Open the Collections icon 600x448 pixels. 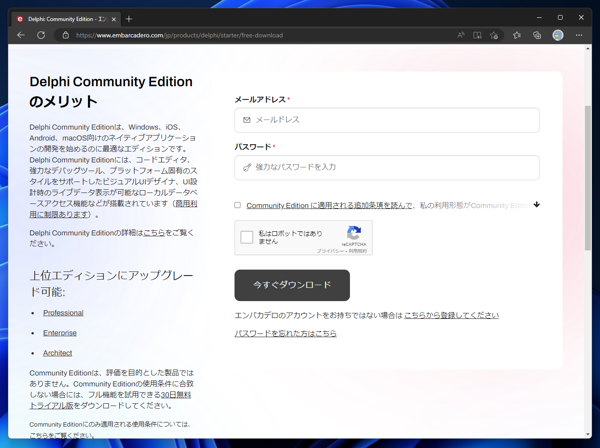click(537, 35)
